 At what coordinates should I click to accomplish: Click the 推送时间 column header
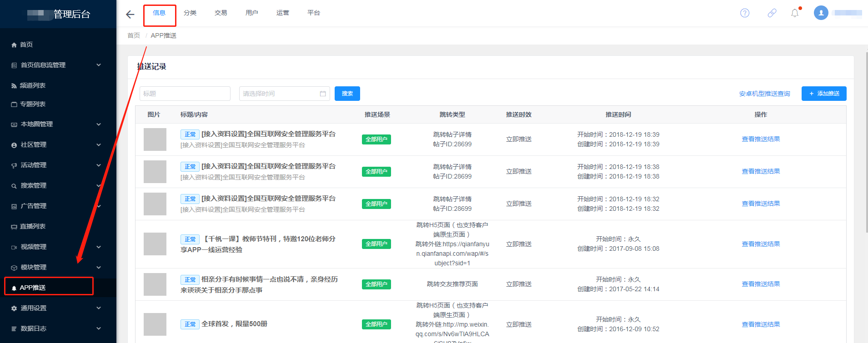618,114
